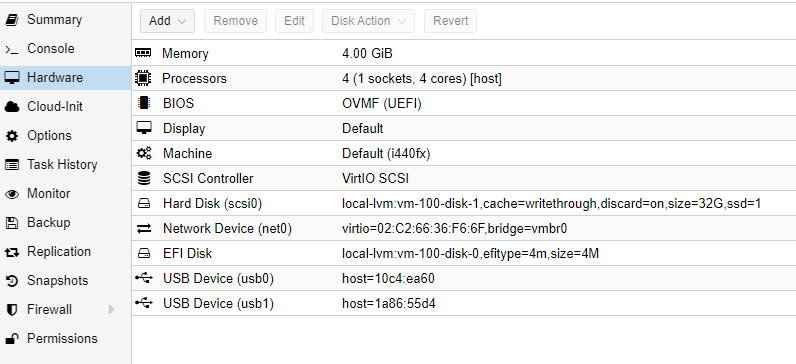Open the Console terminal icon
The width and height of the screenshot is (796, 364).
[x=12, y=49]
